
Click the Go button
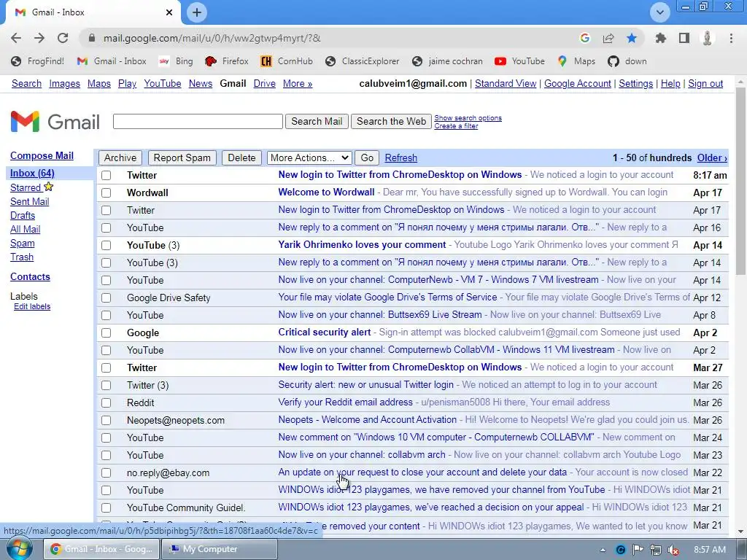tap(367, 157)
